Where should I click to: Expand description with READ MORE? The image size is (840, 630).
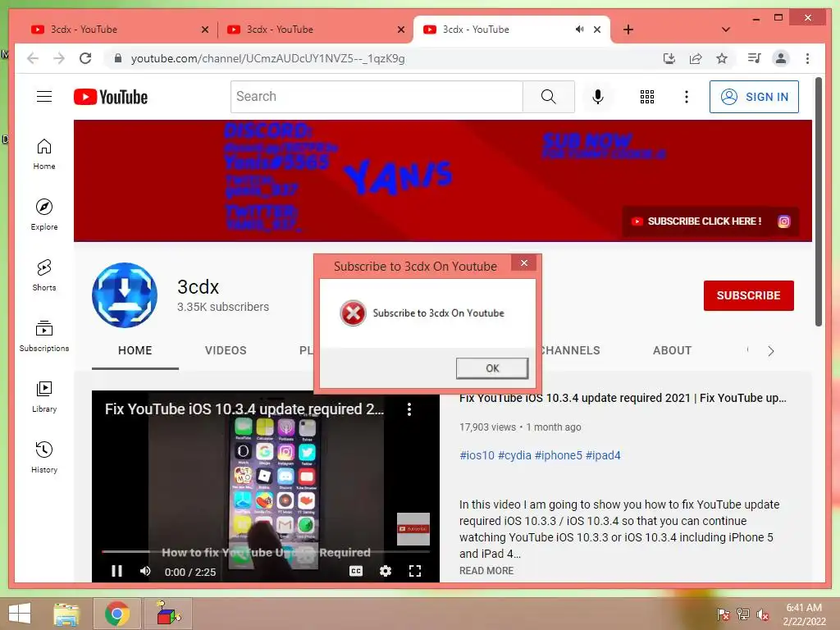pyautogui.click(x=486, y=571)
